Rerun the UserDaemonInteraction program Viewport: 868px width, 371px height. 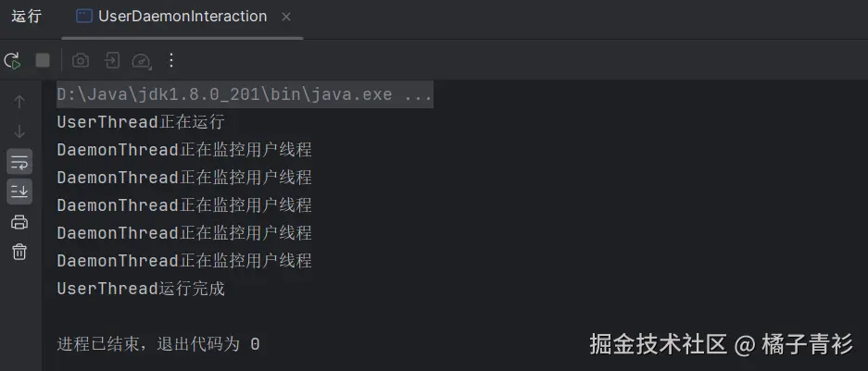pos(12,61)
